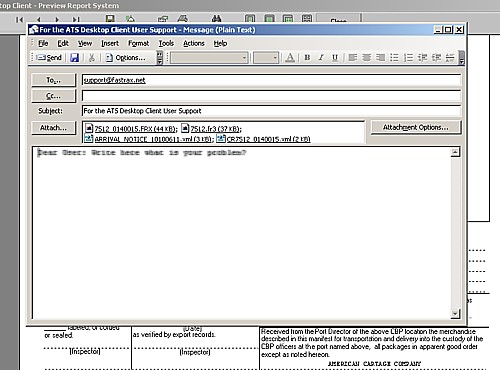Screen dimensions: 500x370
Task: Click the To... recipients button
Action: click(53, 80)
